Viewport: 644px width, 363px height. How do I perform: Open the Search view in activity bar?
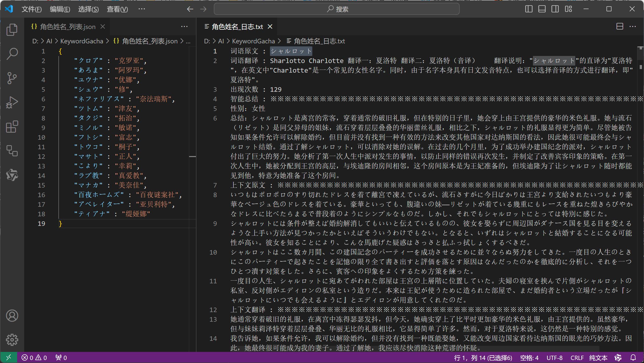[12, 54]
